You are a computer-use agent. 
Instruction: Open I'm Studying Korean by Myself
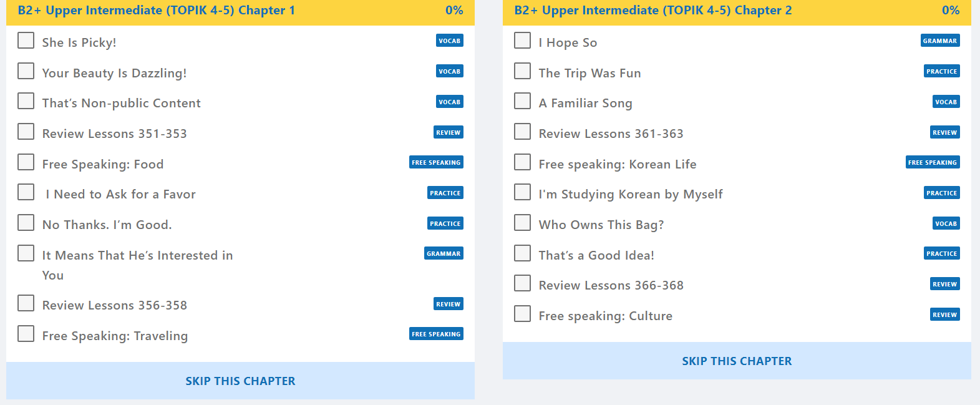[631, 194]
